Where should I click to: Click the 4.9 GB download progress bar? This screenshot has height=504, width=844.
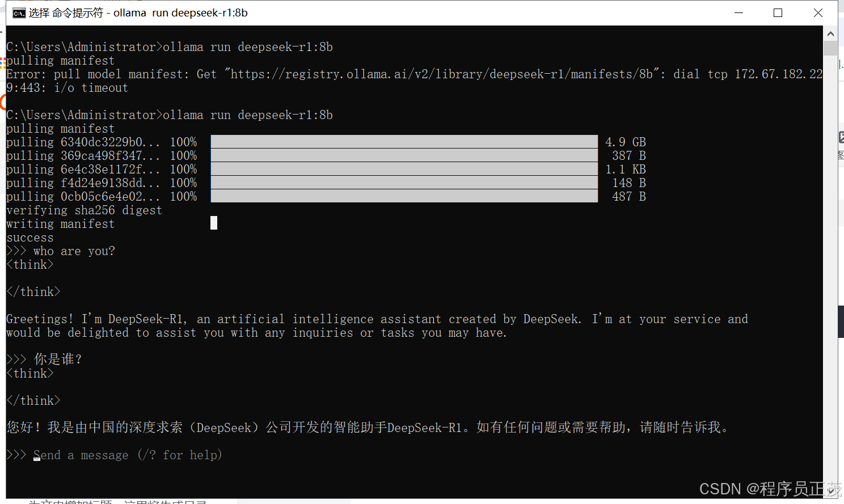(x=404, y=142)
